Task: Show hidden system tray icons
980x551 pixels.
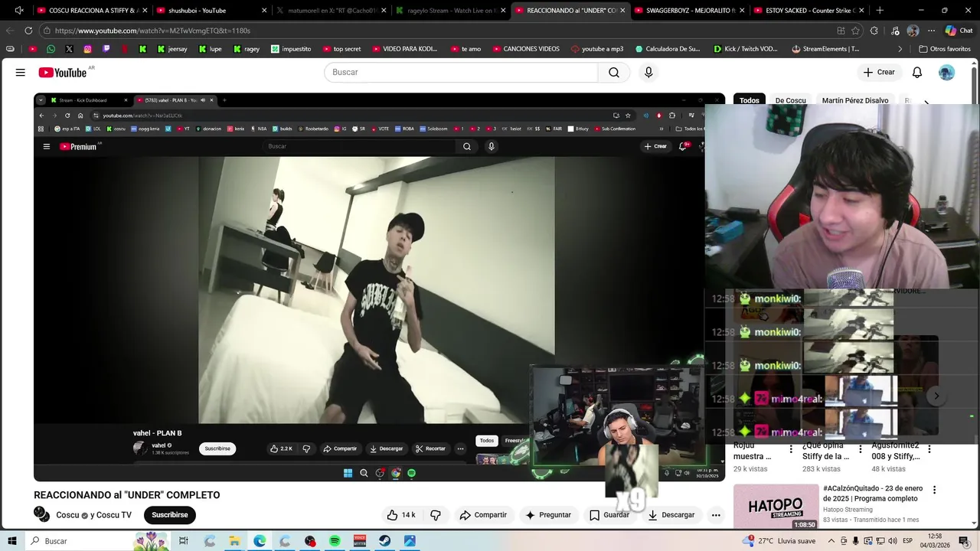Action: 832,541
